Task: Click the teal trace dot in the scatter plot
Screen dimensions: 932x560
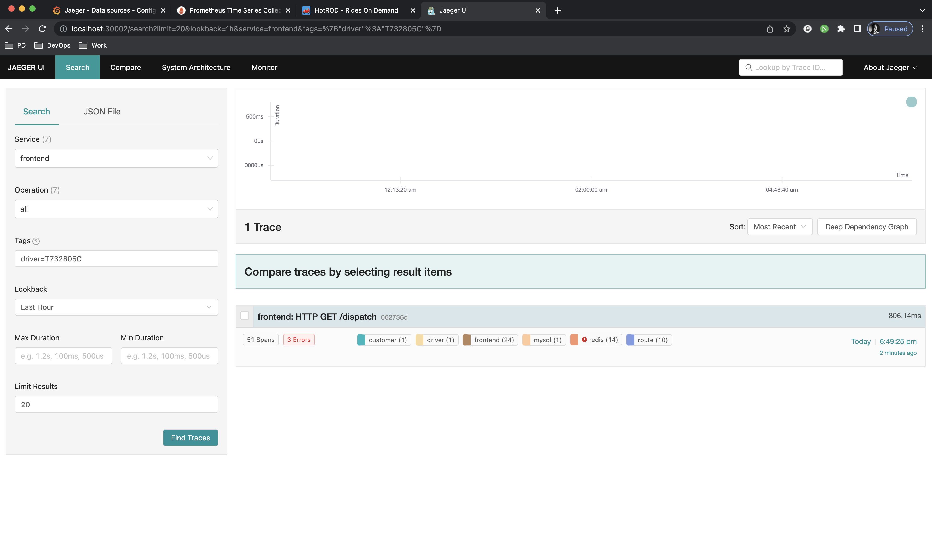Action: pyautogui.click(x=911, y=102)
